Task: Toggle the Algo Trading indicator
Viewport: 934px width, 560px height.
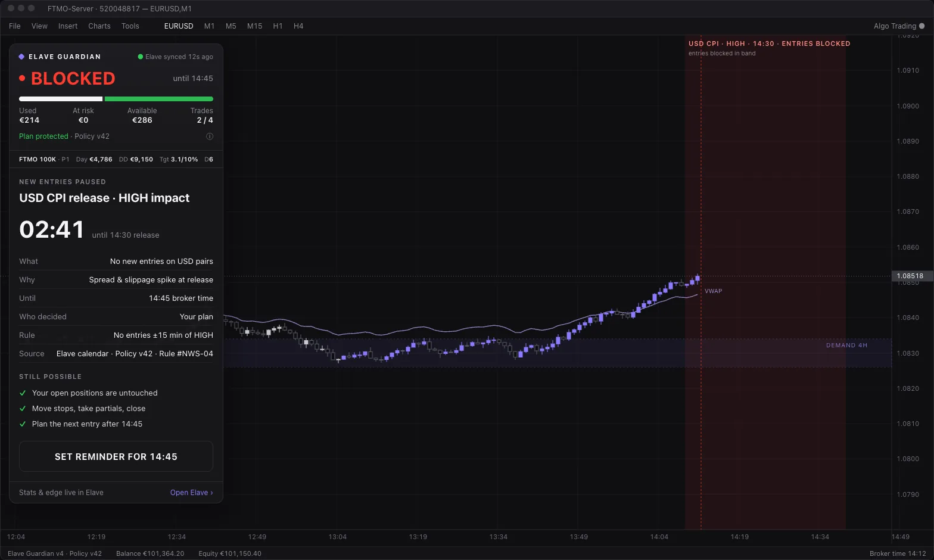Action: pos(922,26)
